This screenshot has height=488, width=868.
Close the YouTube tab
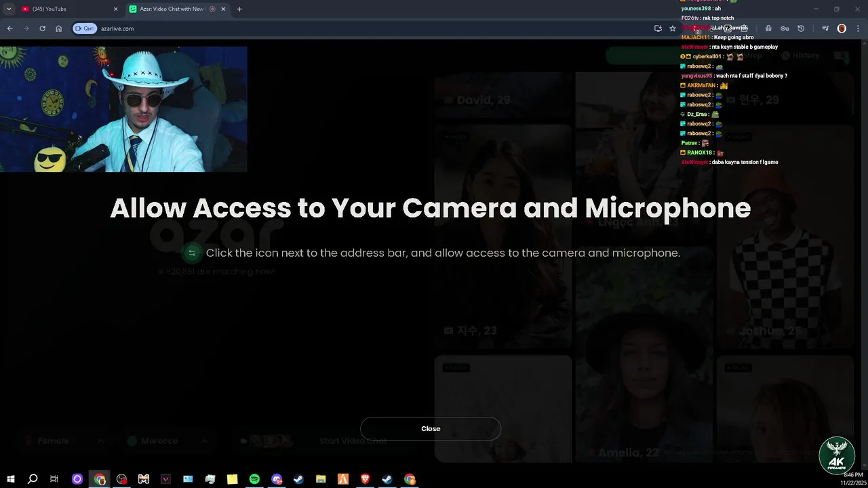(115, 9)
